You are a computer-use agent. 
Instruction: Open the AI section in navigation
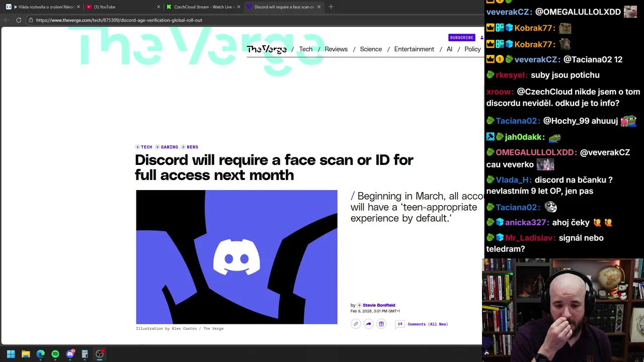(449, 49)
